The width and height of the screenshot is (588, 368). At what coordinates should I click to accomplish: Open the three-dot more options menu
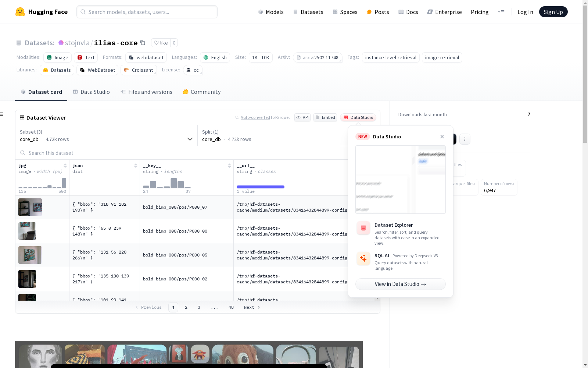pyautogui.click(x=465, y=139)
